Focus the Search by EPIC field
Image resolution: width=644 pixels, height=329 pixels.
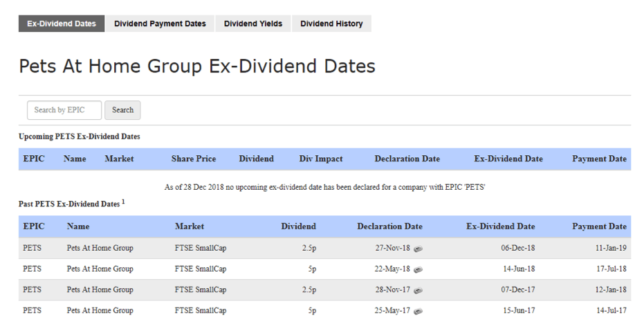click(x=64, y=110)
